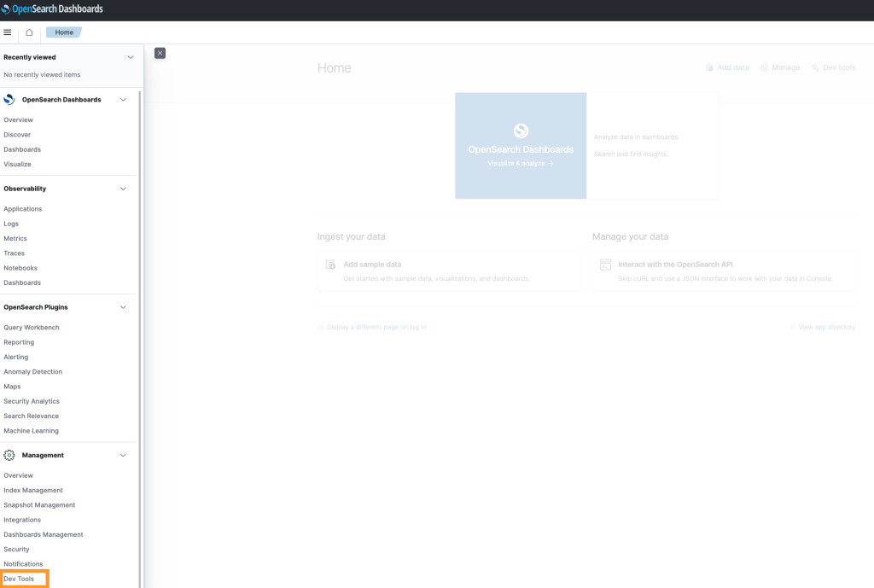Viewport: 874px width, 588px height.
Task: Open Metrics under Observability
Action: pos(15,239)
